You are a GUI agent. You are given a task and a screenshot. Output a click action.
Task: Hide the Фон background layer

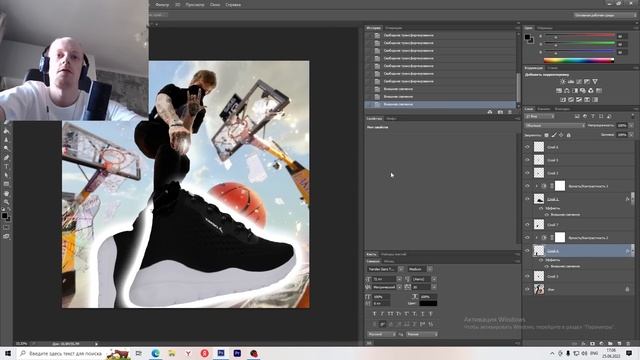pos(527,289)
